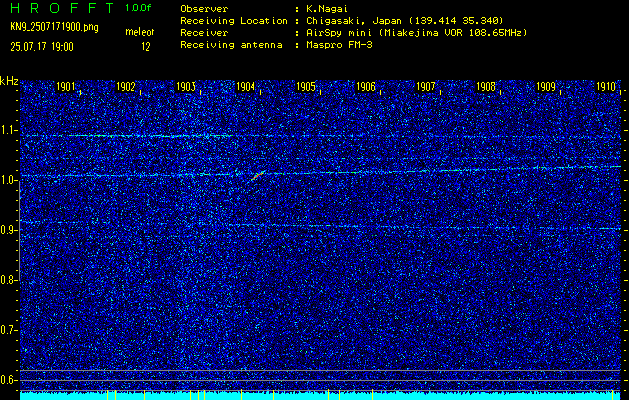Click the 1.1 kHz frequency label
Viewport: 629px width, 400px height.
[8, 130]
